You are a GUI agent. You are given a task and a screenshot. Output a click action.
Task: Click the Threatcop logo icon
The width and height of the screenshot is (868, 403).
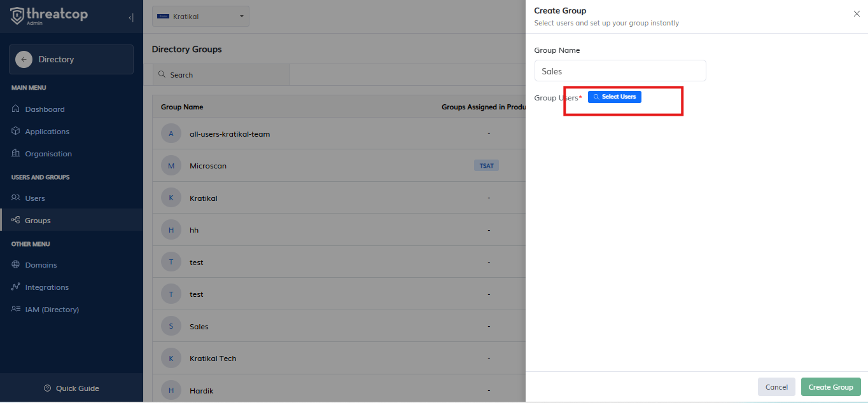pyautogui.click(x=17, y=16)
